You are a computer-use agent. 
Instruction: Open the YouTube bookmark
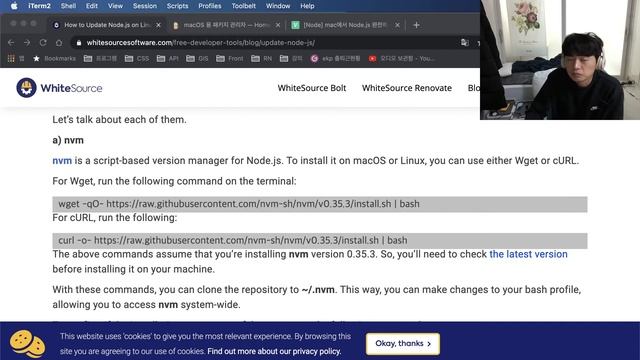click(x=401, y=58)
